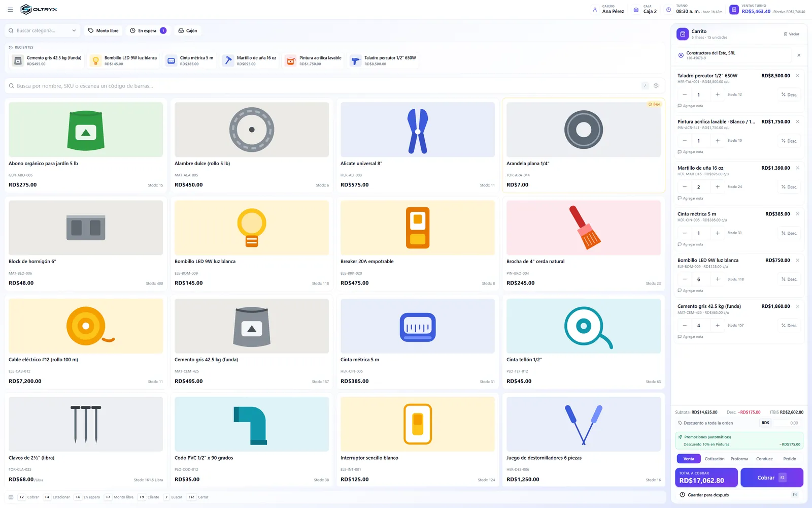Click the order discount amount field
The width and height of the screenshot is (812, 508).
coord(787,423)
